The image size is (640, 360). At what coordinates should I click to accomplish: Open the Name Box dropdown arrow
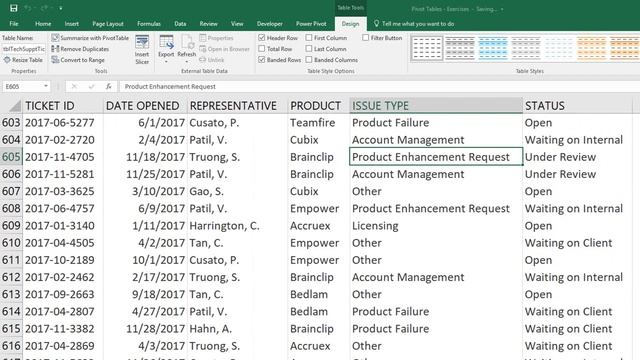[46, 87]
